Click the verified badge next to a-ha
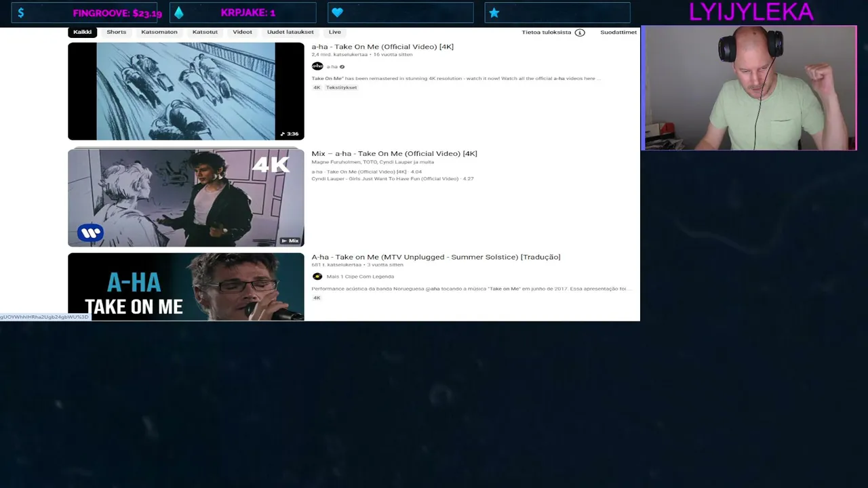 tap(342, 66)
